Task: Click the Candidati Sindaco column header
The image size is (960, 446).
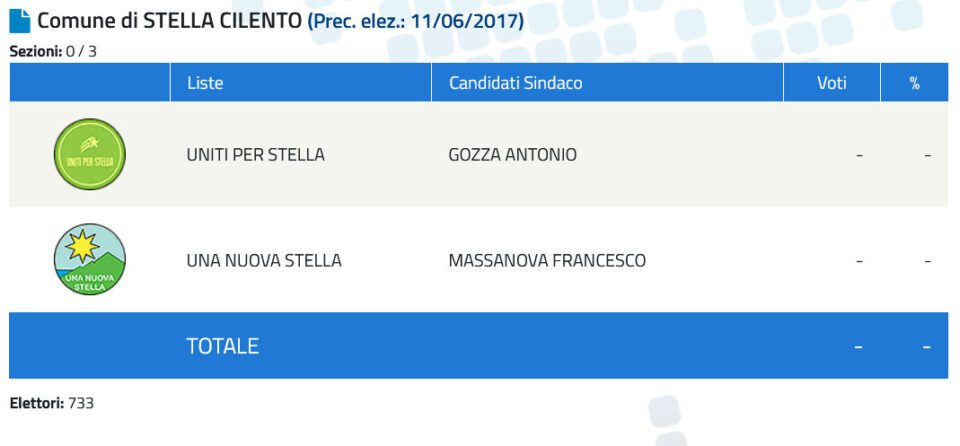Action: (516, 83)
